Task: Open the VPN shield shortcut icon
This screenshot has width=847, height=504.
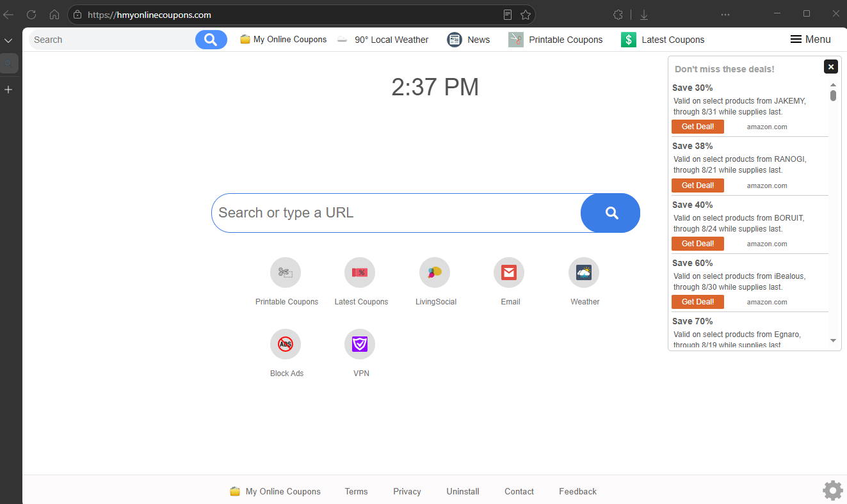Action: pyautogui.click(x=360, y=345)
